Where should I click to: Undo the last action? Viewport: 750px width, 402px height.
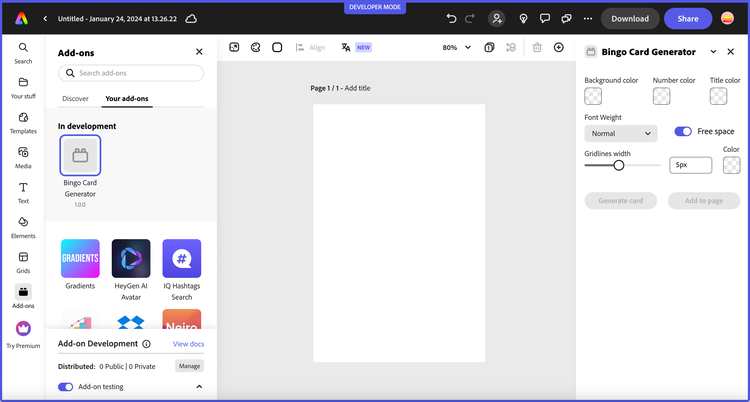click(451, 19)
